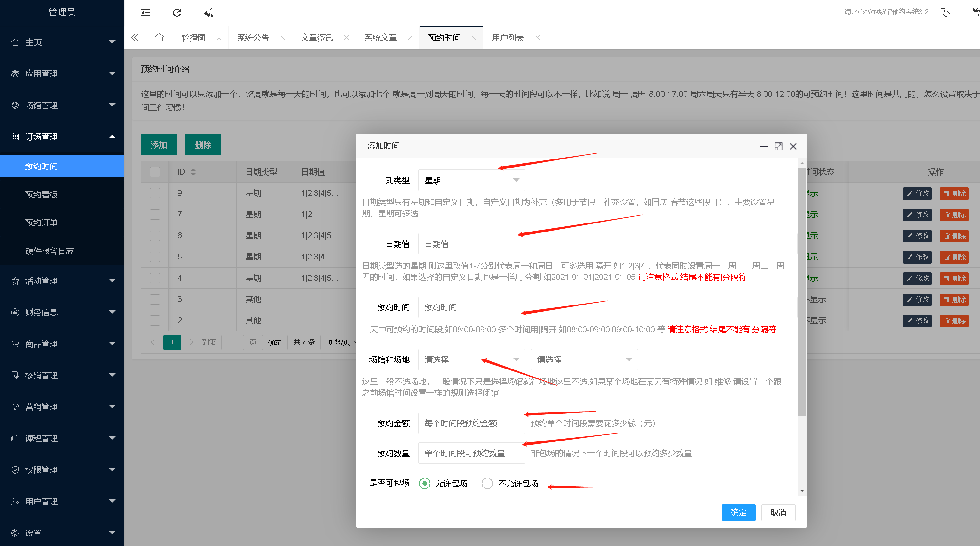Close the 轮播图 tab
The height and width of the screenshot is (546, 980).
click(219, 38)
